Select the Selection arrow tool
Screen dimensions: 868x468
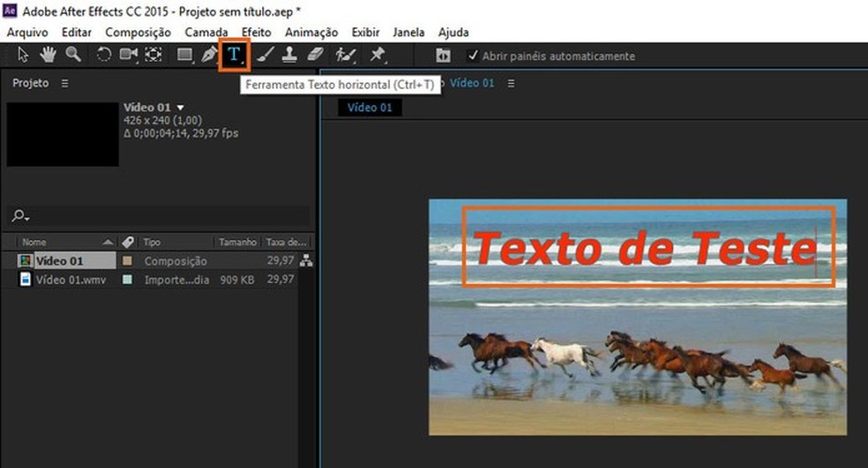[23, 55]
